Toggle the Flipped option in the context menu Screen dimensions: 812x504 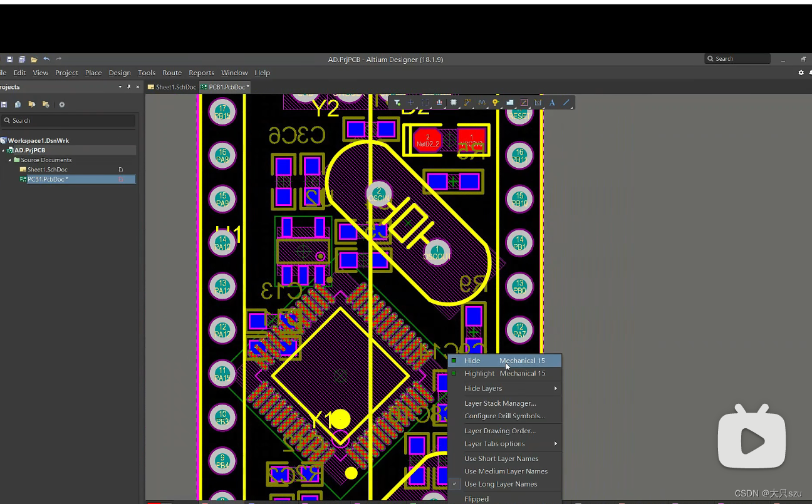point(505,498)
